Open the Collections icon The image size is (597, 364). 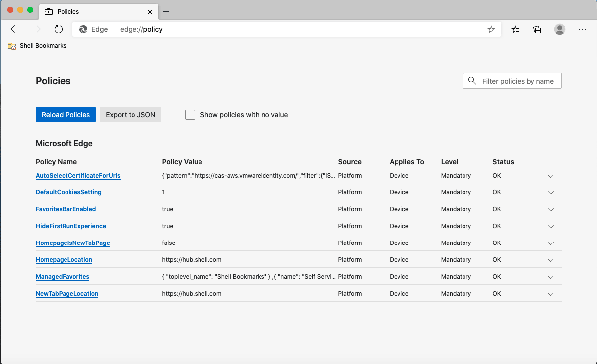pos(537,29)
